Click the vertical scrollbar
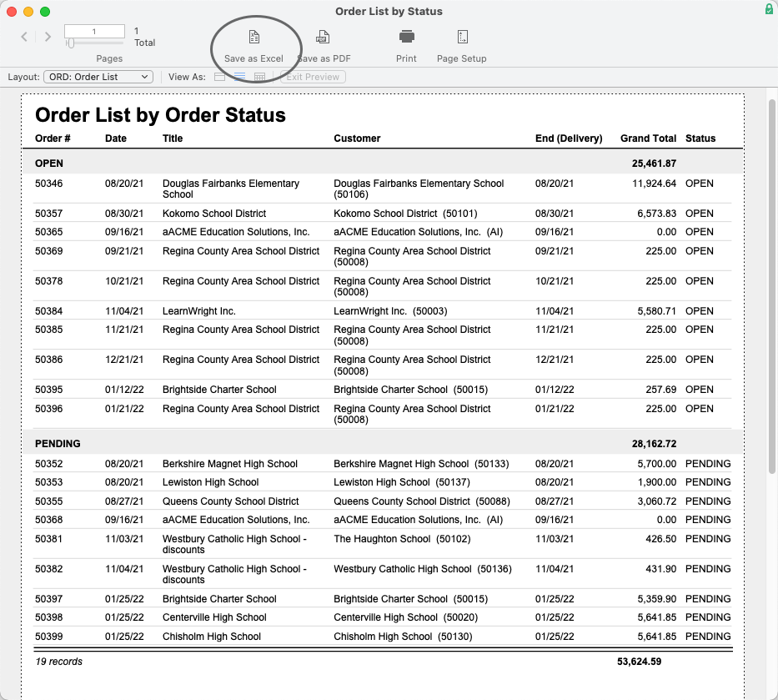Screen dimensions: 778x700 (x=771, y=286)
